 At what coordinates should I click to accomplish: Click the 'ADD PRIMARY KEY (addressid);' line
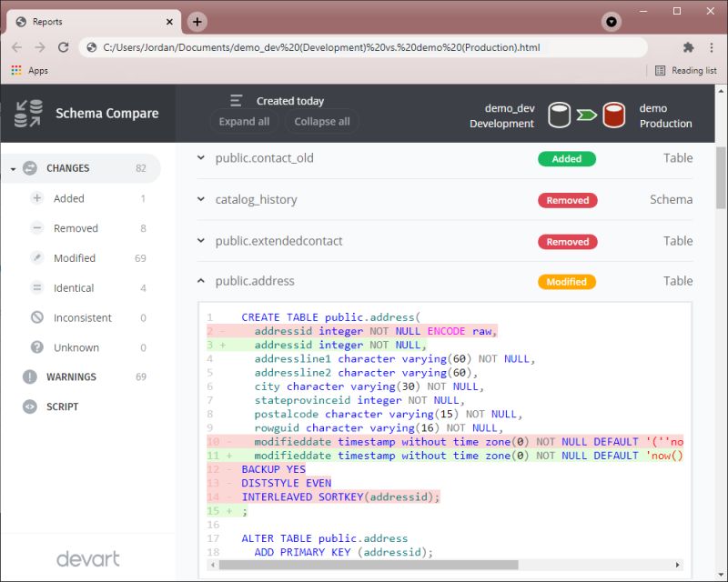[x=344, y=552]
